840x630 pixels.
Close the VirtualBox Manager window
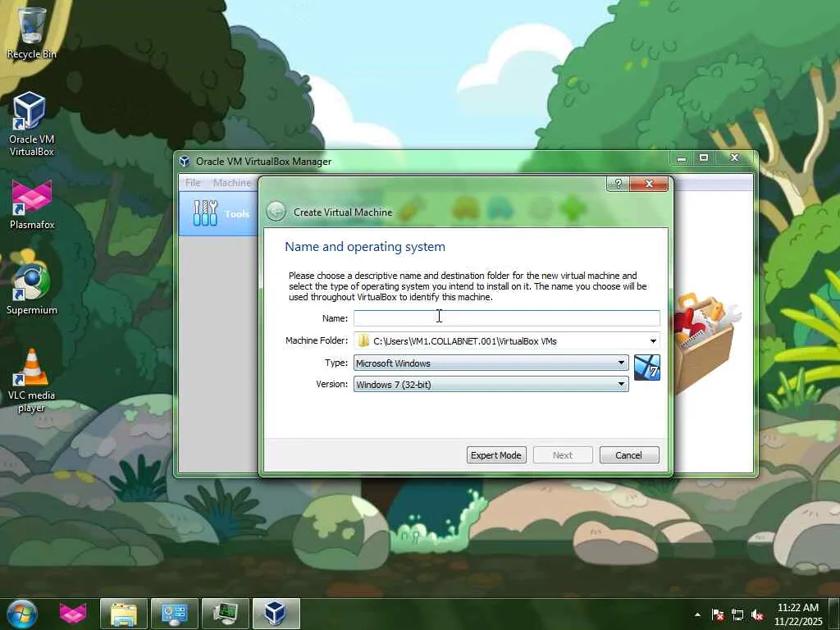point(735,158)
